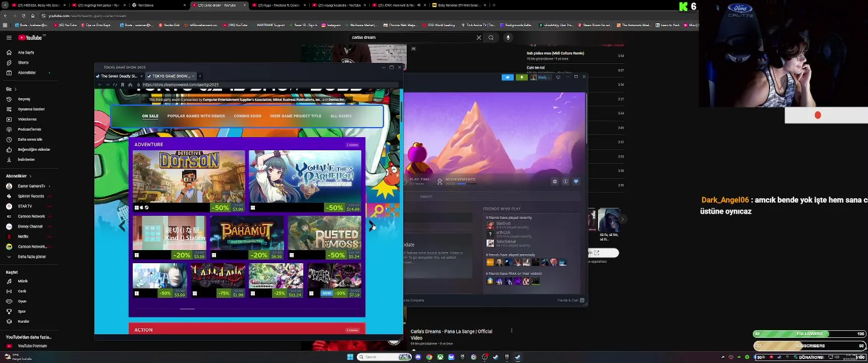Click Carla's Dreams Pana La Sange video title
868x363 pixels.
[x=451, y=334]
